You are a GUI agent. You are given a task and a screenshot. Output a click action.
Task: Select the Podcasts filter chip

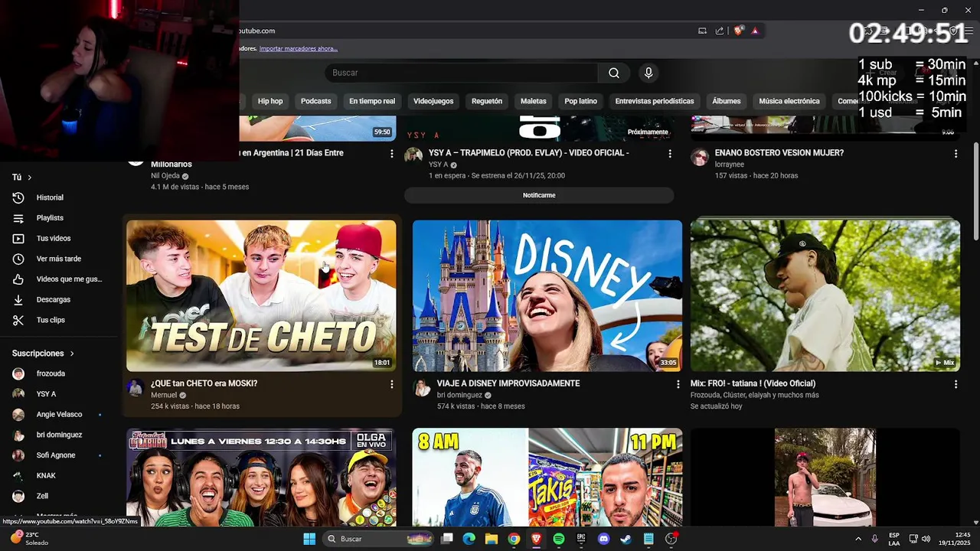pyautogui.click(x=316, y=101)
